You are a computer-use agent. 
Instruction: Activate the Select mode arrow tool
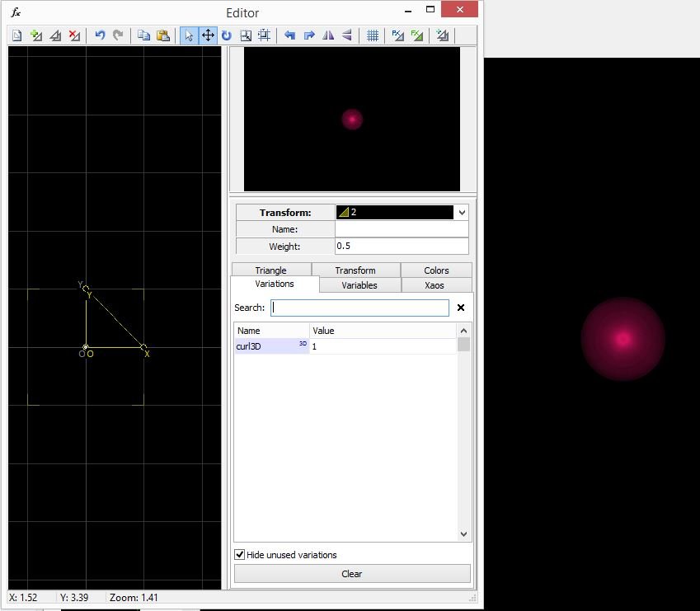[x=189, y=35]
